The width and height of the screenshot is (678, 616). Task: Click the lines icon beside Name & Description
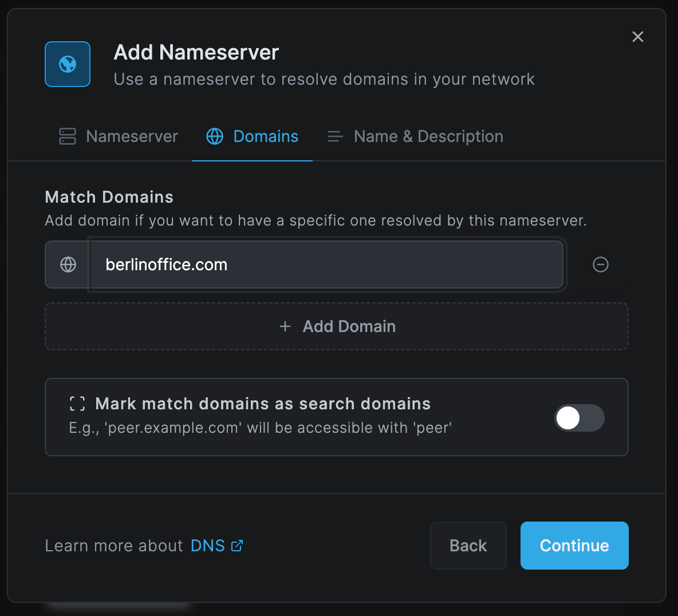335,137
